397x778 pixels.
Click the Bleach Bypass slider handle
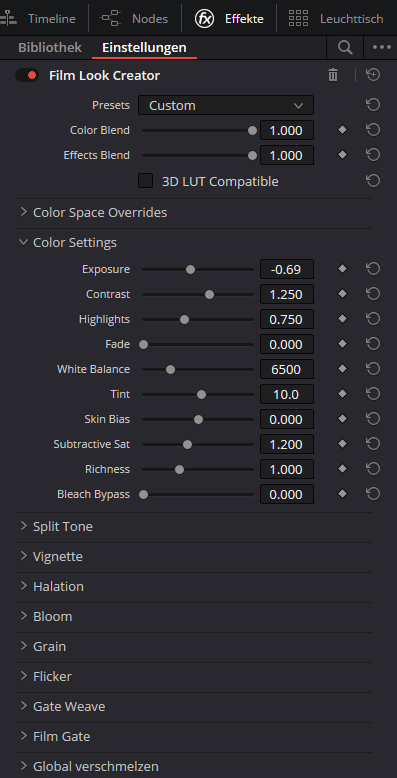pyautogui.click(x=143, y=495)
